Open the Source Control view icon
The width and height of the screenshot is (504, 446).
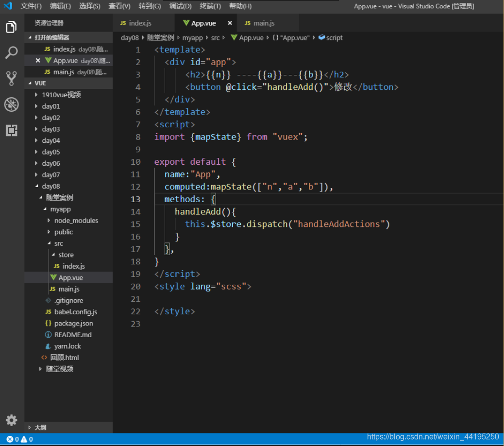(11, 78)
